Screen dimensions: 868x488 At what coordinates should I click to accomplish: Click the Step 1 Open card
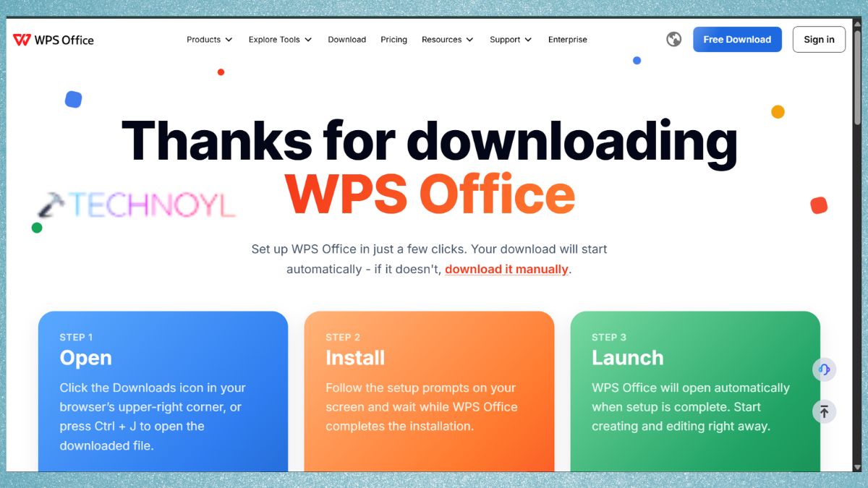pos(163,391)
